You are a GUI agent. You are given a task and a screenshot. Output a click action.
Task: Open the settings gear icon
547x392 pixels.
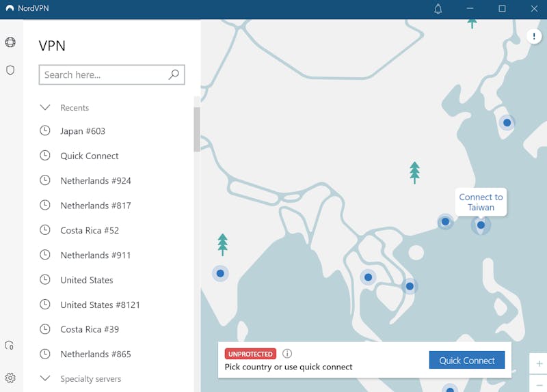pos(10,378)
